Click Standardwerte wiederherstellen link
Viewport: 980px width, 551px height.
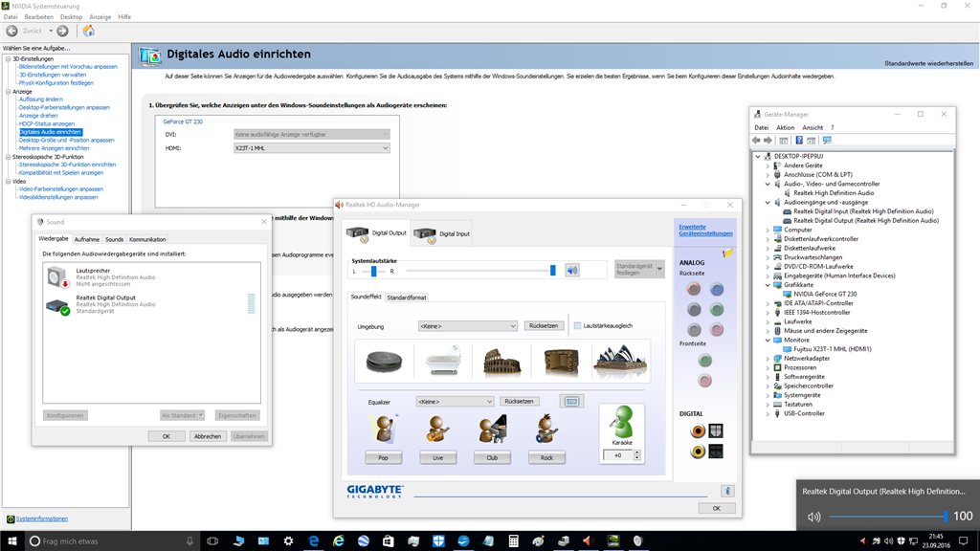(928, 64)
